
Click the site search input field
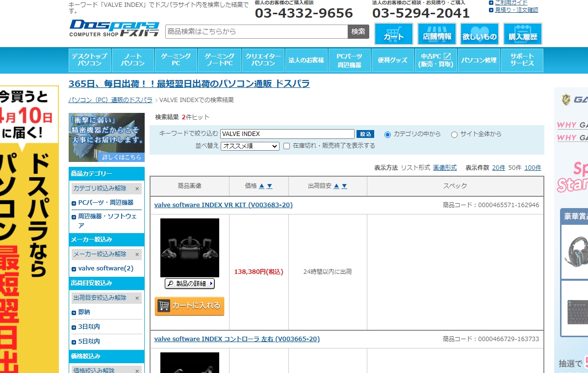click(256, 31)
